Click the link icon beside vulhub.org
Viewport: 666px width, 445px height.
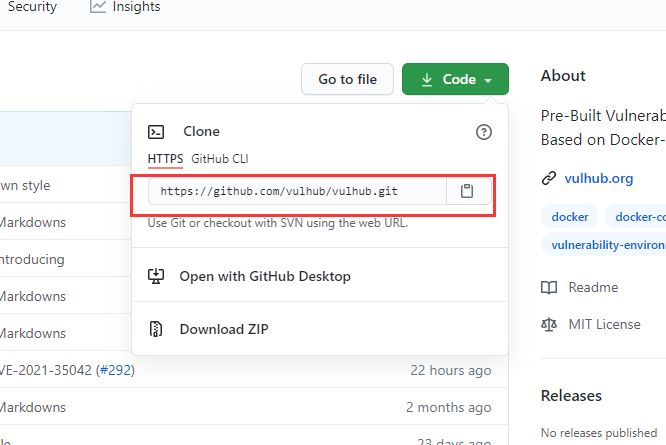tap(549, 178)
